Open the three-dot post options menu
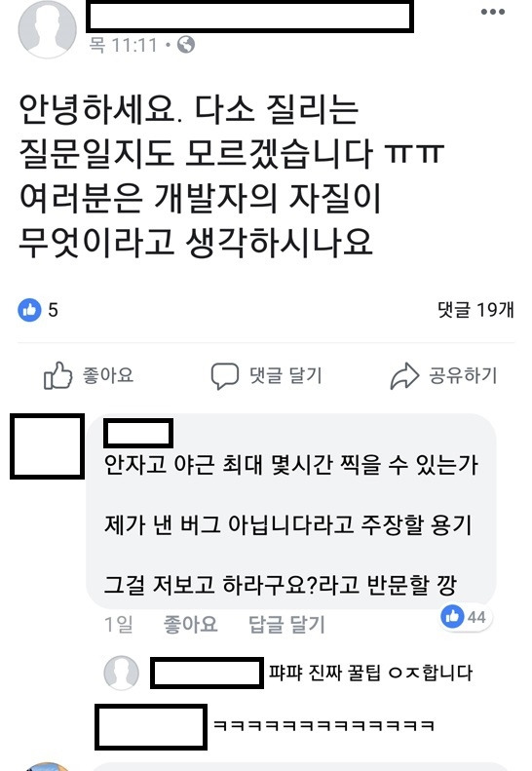532x771 pixels. 493,13
